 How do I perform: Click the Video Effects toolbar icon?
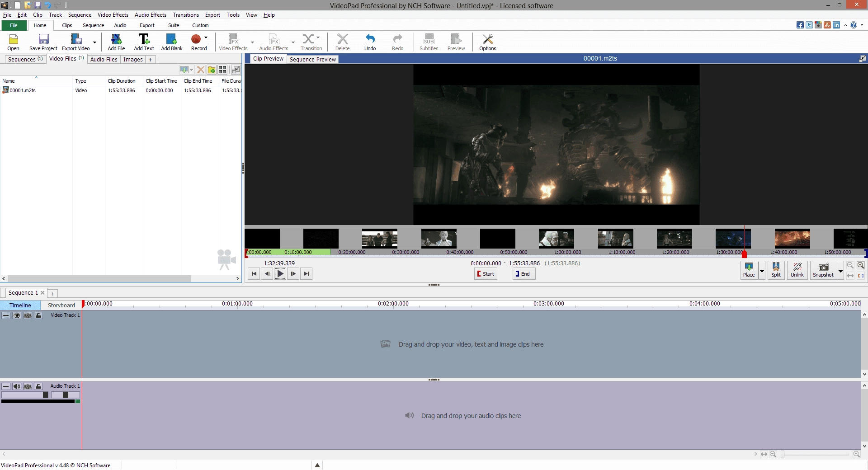[233, 42]
